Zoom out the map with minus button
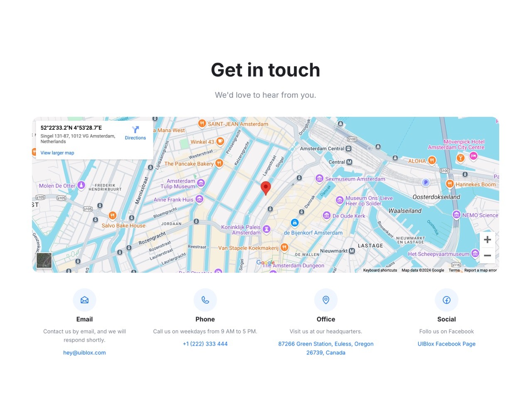 click(488, 255)
